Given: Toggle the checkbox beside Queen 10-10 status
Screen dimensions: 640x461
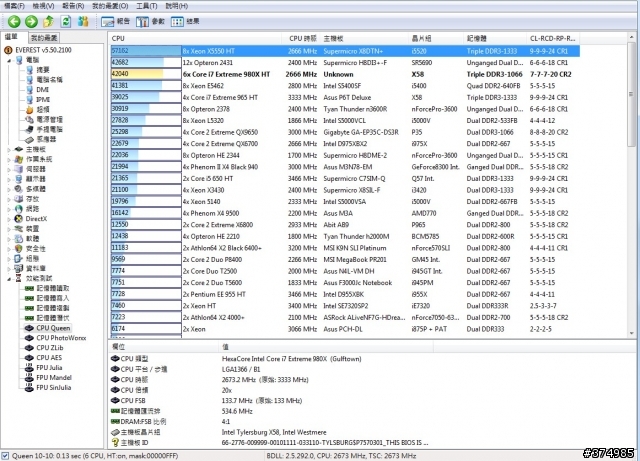Looking at the screenshot, I should (5, 456).
